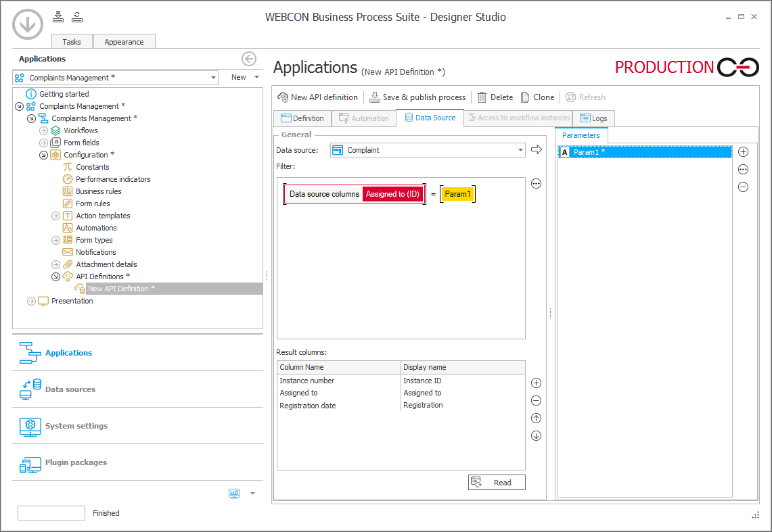Edit parameter with ellipsis icon

[744, 170]
